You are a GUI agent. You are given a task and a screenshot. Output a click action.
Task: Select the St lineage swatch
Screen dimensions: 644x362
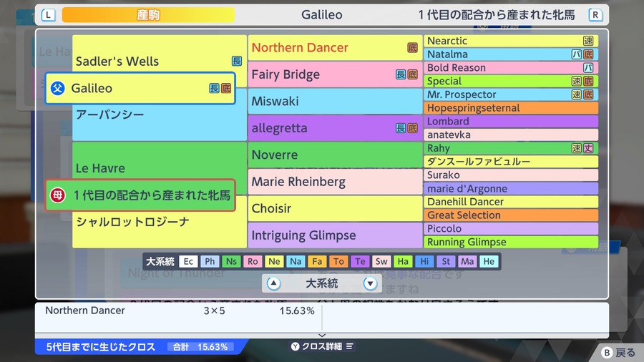[x=446, y=261]
